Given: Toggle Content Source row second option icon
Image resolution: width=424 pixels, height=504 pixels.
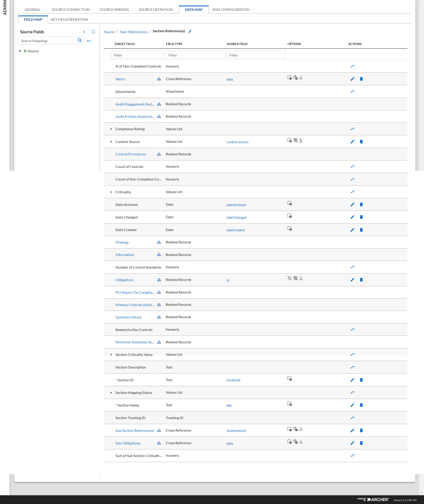Looking at the screenshot, I should pos(295,140).
